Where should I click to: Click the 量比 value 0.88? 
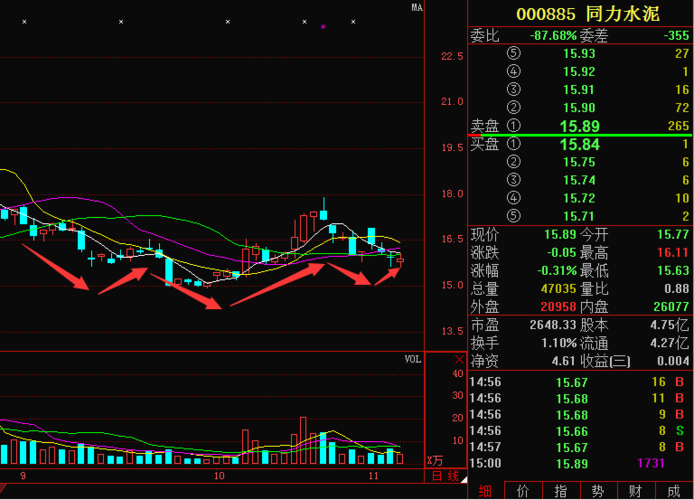pyautogui.click(x=677, y=288)
